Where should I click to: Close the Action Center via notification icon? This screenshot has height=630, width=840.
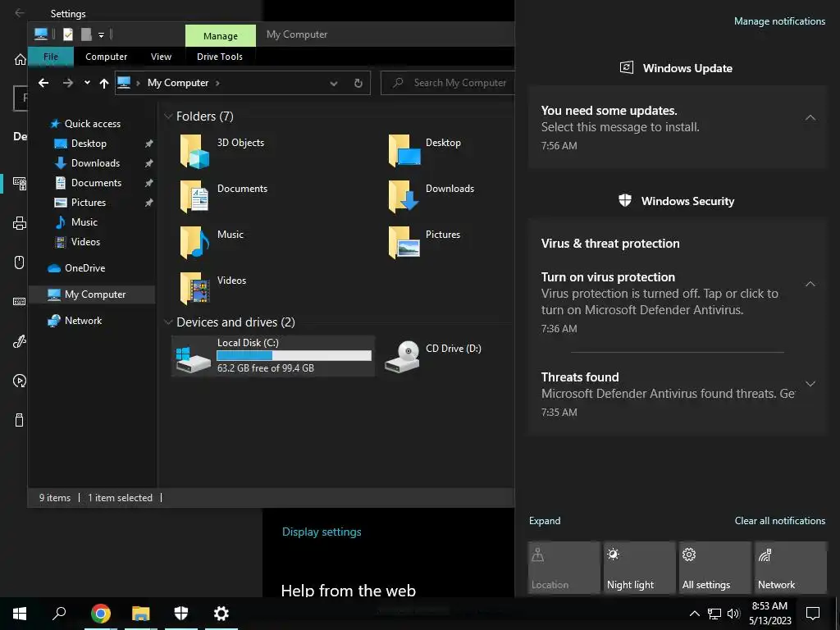pos(813,614)
